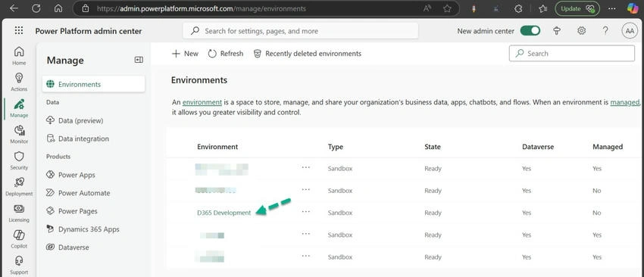Open D365 Development environment link
This screenshot has height=277, width=644.
coord(224,213)
